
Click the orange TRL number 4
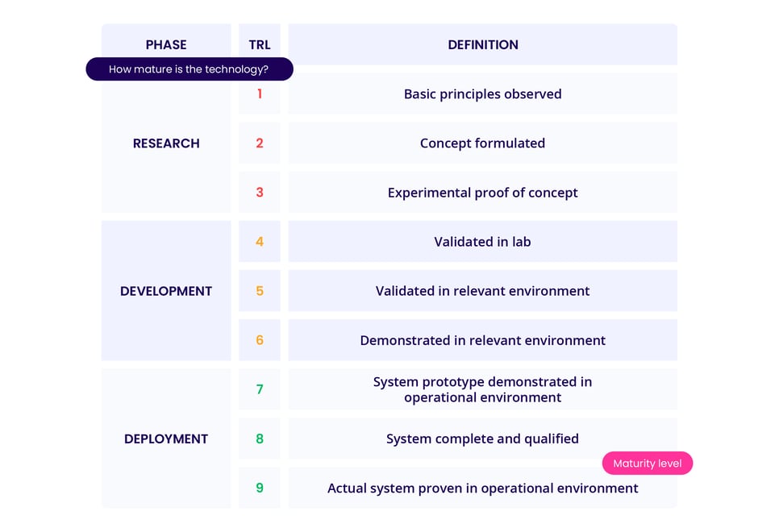point(260,242)
